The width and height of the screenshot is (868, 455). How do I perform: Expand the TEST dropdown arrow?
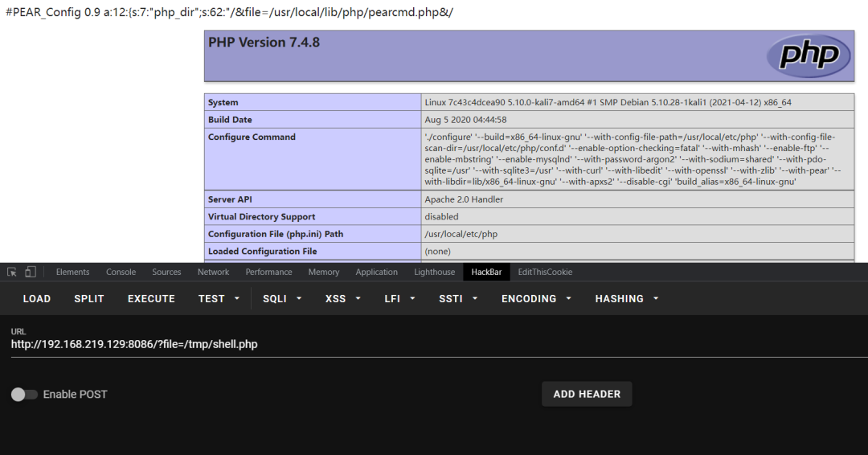[237, 298]
